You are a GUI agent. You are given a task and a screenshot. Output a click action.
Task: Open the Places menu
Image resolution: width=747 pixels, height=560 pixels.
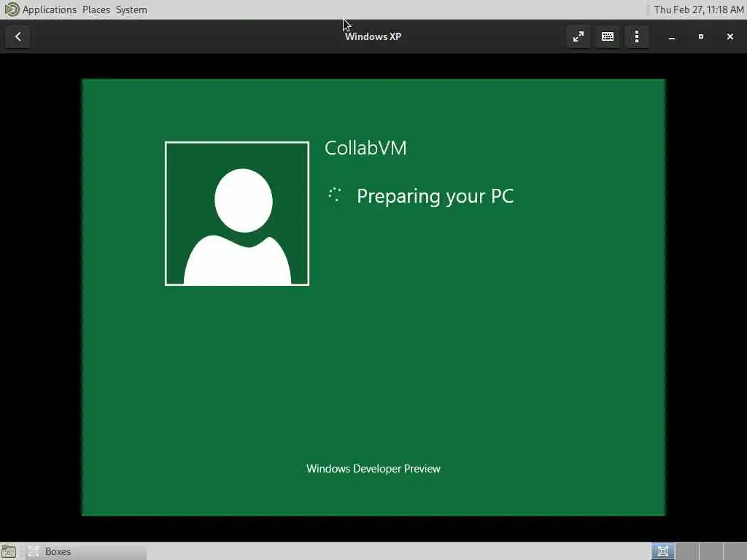[x=96, y=9]
